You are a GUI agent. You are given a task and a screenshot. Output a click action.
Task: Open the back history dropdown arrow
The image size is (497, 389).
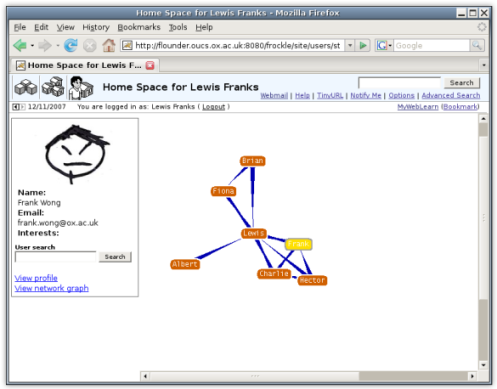click(32, 45)
